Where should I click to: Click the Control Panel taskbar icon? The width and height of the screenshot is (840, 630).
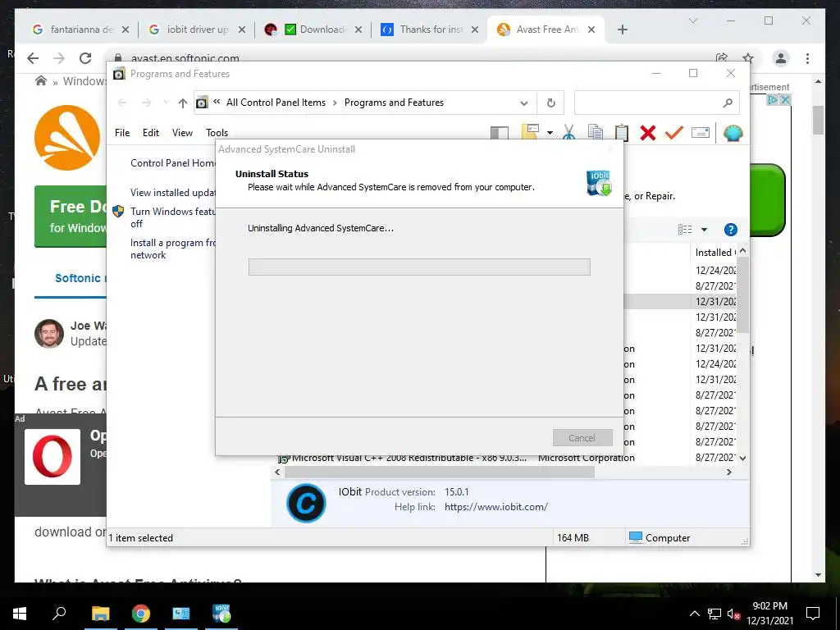pyautogui.click(x=181, y=614)
